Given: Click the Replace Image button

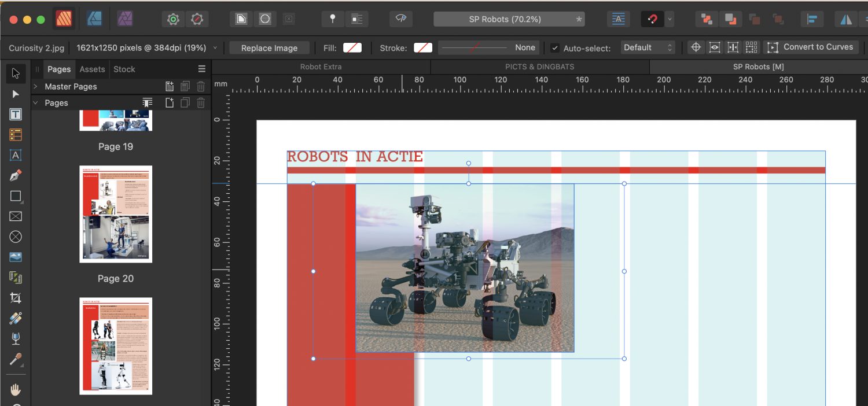Looking at the screenshot, I should (269, 48).
